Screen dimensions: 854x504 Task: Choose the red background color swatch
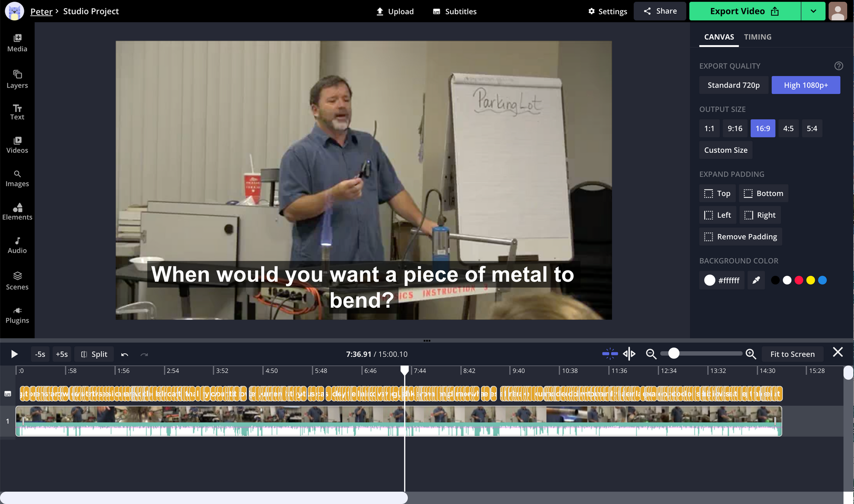point(799,280)
